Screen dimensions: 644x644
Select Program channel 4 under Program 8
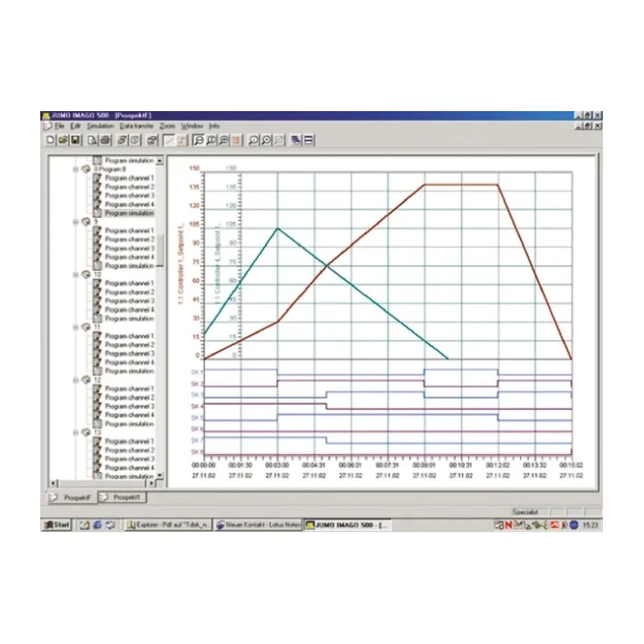[130, 204]
